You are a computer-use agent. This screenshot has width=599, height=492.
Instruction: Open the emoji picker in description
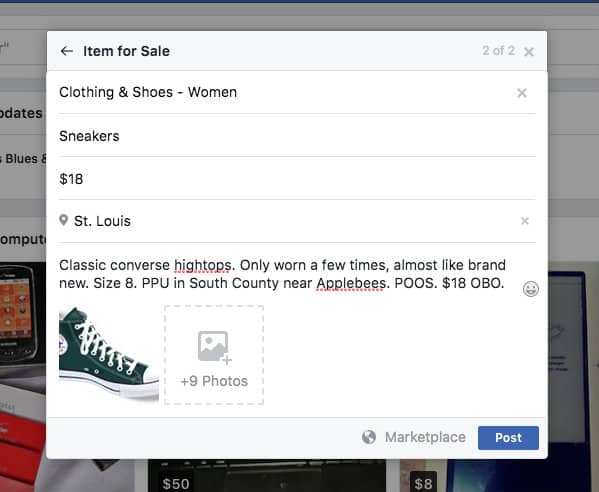531,289
